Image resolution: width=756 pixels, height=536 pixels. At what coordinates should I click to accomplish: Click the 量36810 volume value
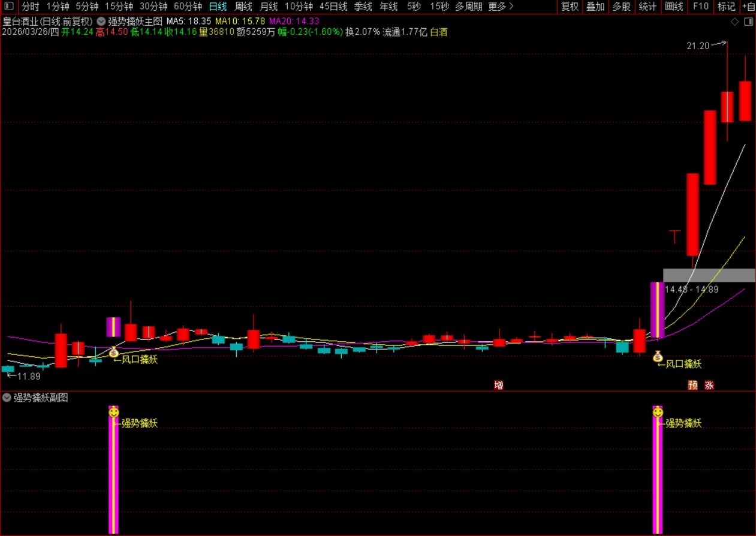coord(216,32)
